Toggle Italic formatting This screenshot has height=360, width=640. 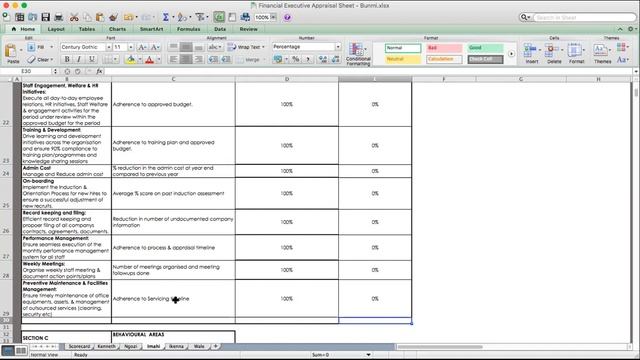click(79, 59)
